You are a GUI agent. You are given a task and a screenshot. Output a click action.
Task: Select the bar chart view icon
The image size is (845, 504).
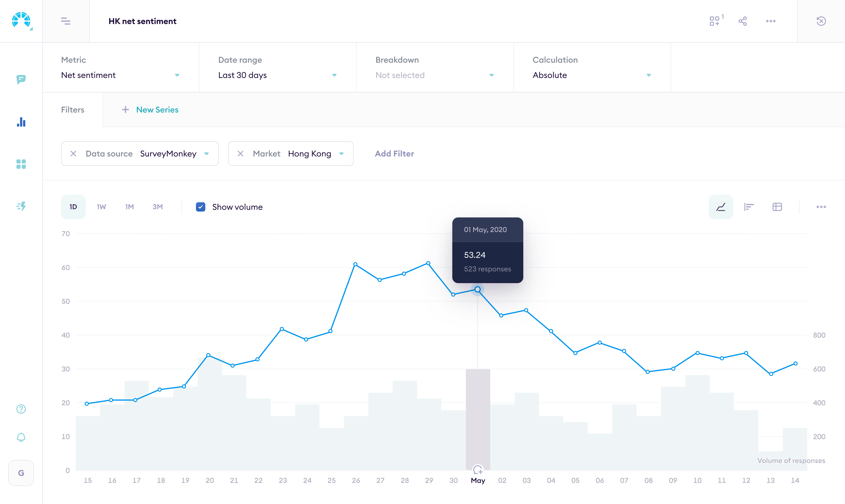tap(749, 207)
